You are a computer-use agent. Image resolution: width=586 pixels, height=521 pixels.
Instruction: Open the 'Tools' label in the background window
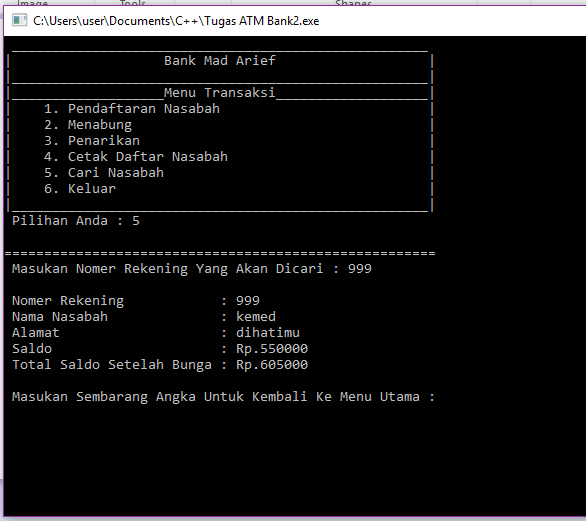click(133, 3)
